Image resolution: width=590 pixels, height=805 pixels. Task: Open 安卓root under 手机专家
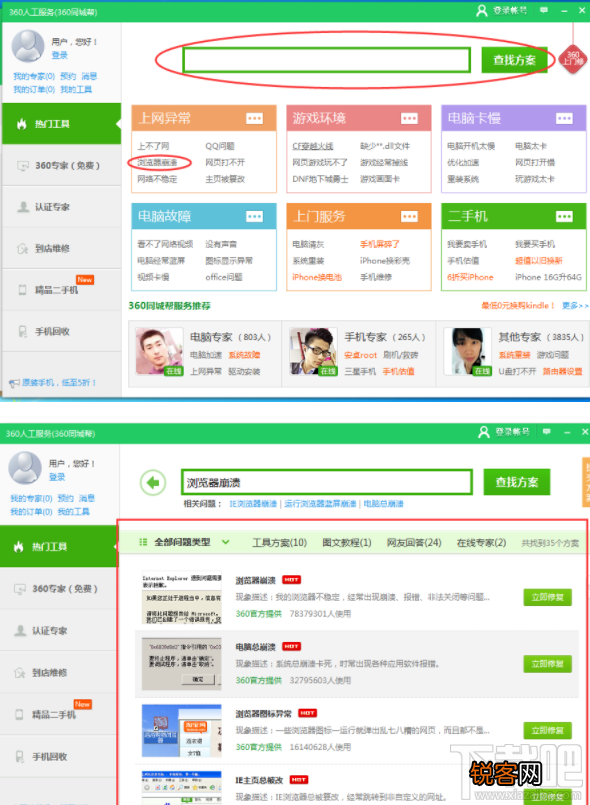(x=360, y=355)
